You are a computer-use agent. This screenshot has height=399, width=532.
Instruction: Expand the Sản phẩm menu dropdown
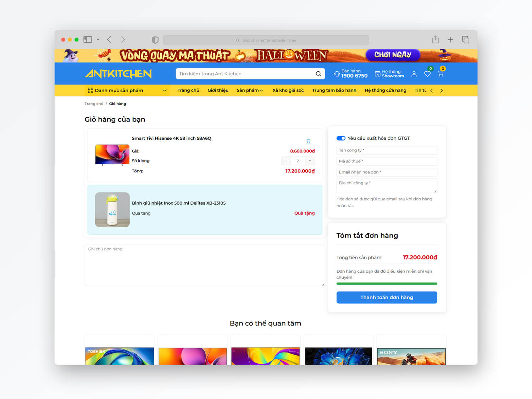tap(261, 90)
